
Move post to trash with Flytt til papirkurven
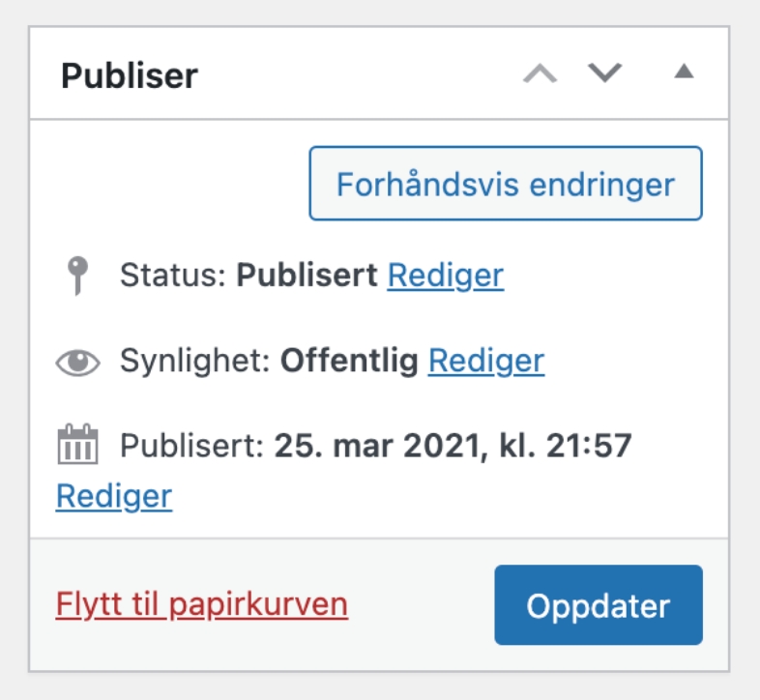(202, 605)
